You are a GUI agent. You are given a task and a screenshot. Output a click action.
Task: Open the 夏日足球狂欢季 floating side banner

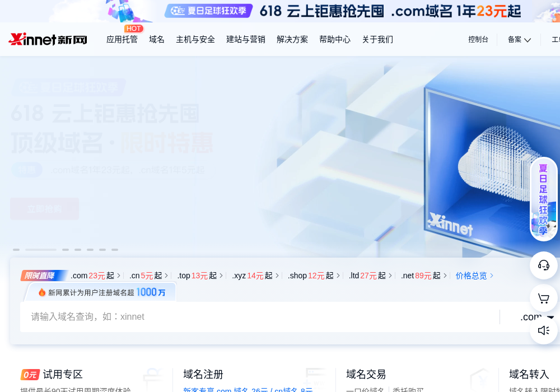(x=544, y=199)
